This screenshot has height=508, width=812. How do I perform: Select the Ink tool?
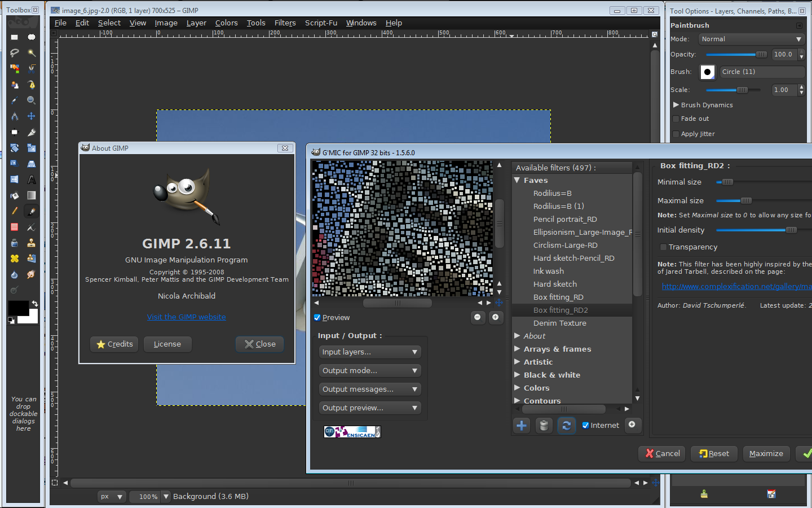[x=15, y=243]
